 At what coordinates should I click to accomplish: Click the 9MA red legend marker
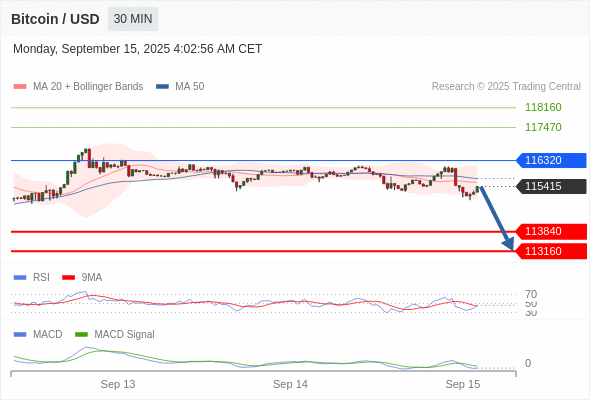pos(68,278)
